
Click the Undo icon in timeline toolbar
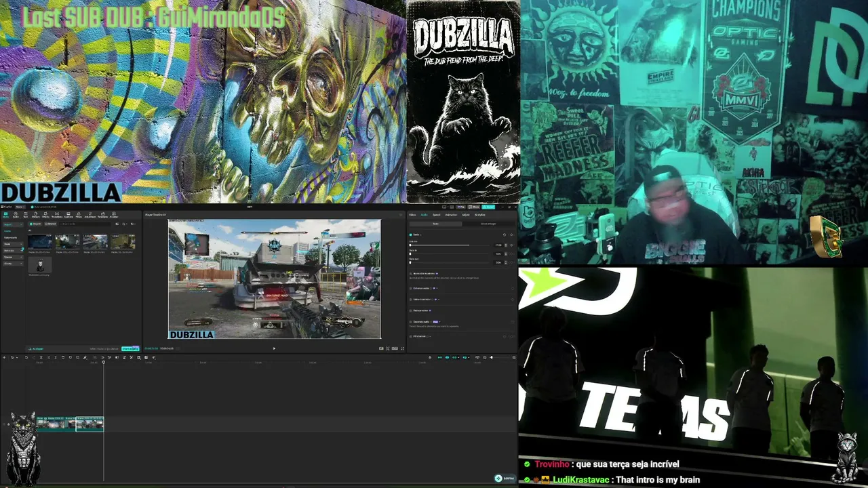pos(26,357)
